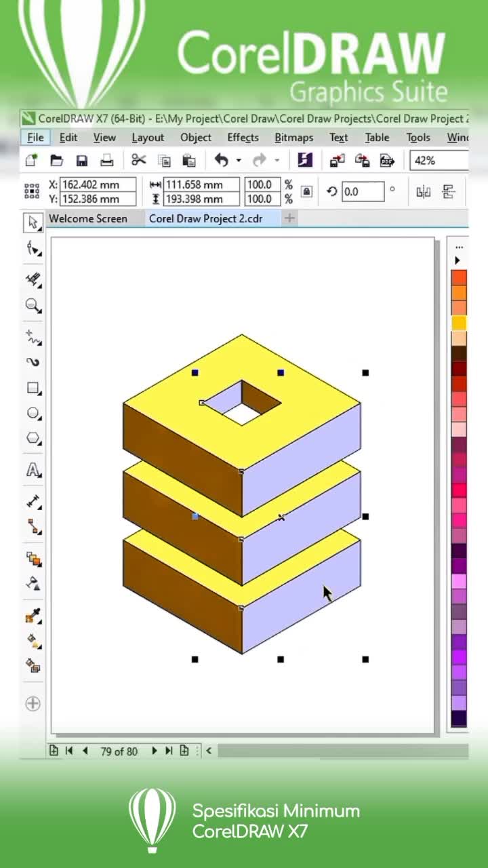This screenshot has width=488, height=868.
Task: Select the Zoom tool
Action: click(33, 305)
